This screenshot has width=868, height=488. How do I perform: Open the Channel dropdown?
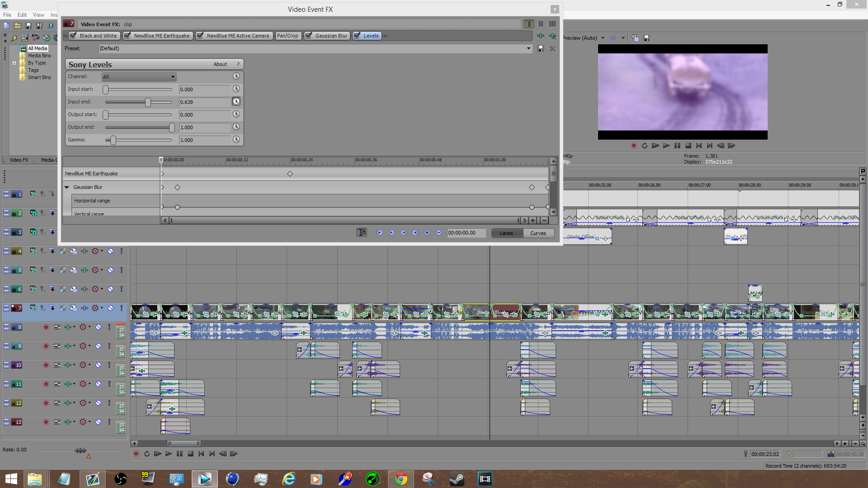tap(139, 77)
